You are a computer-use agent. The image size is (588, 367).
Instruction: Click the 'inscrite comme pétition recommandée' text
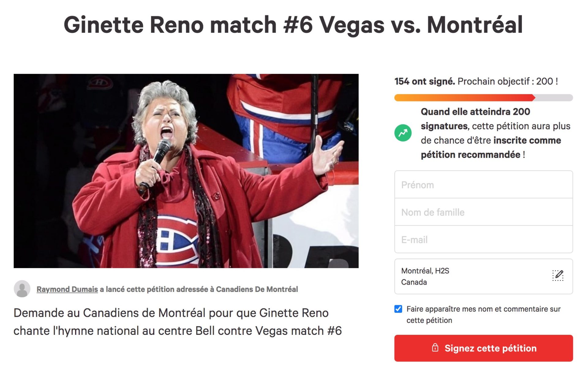[x=491, y=147]
